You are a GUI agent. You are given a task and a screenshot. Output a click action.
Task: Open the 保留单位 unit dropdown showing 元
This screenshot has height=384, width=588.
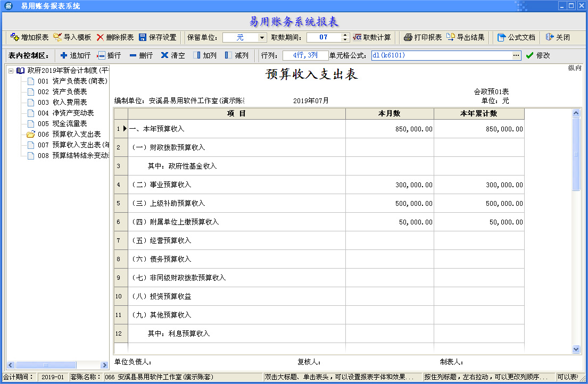(262, 37)
